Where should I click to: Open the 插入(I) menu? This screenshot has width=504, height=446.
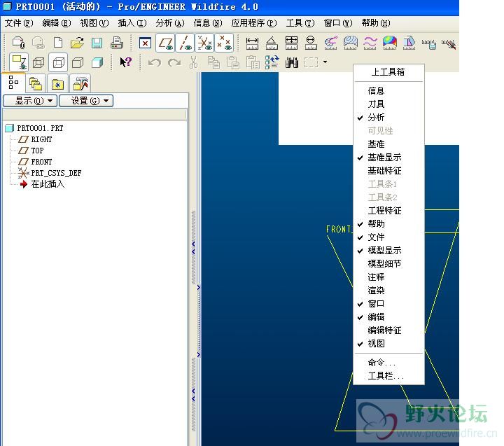tap(132, 23)
